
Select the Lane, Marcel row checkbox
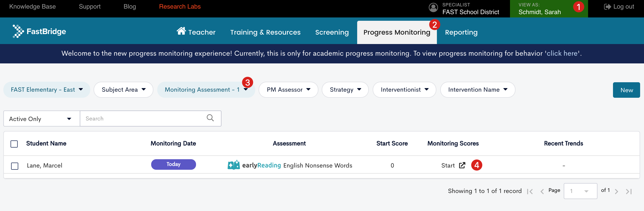coord(15,166)
